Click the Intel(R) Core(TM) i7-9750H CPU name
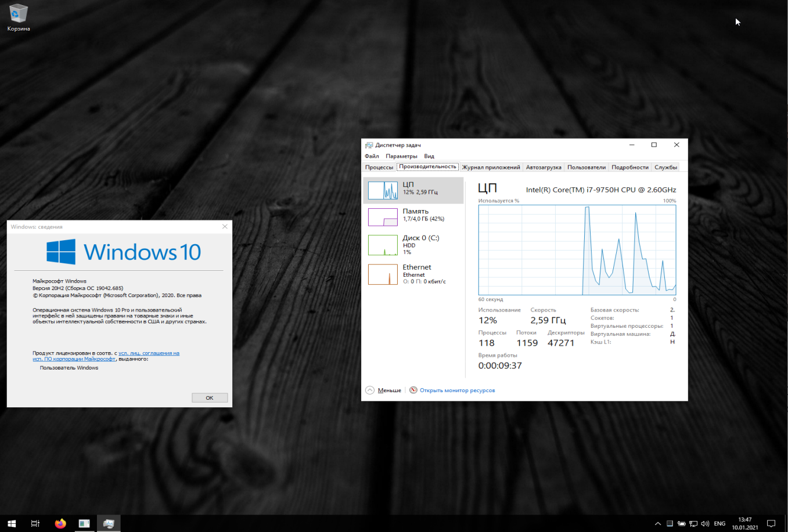This screenshot has width=788, height=532. [x=601, y=190]
